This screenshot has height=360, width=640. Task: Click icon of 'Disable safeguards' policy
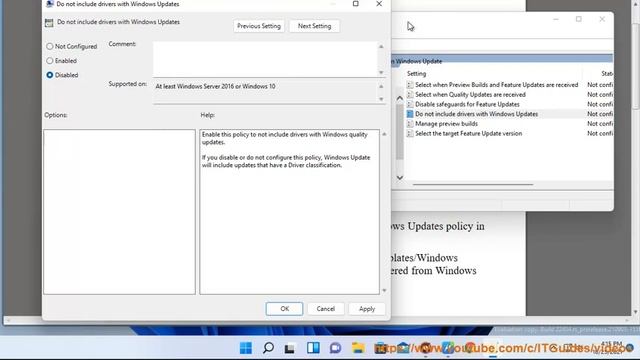(410, 104)
